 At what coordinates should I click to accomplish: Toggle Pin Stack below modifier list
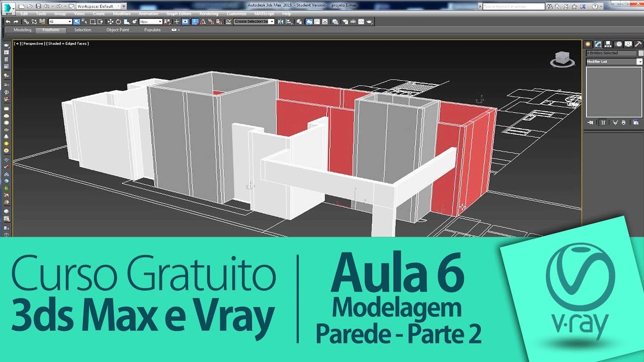pos(590,123)
